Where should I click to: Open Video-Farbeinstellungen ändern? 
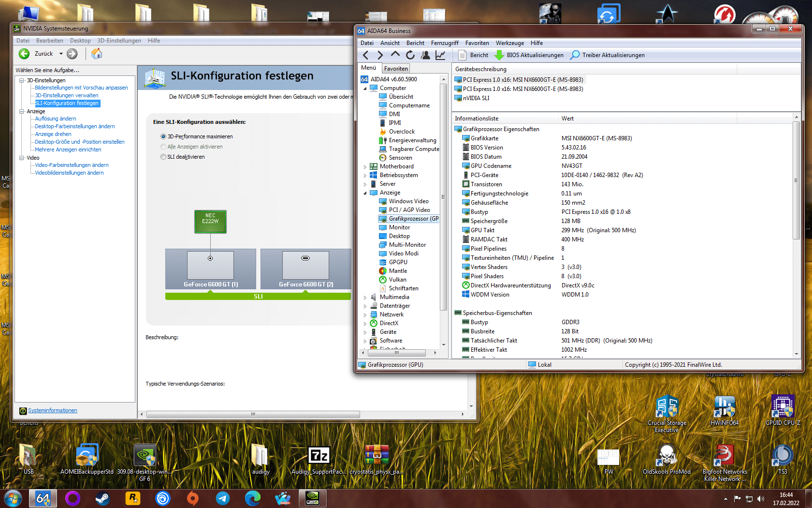coord(72,165)
